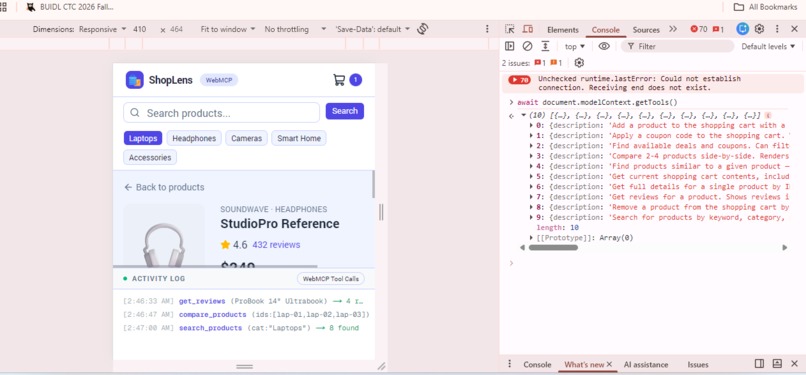Image resolution: width=806 pixels, height=375 pixels.
Task: Open the Fit to window zoom dropdown
Action: tap(228, 29)
